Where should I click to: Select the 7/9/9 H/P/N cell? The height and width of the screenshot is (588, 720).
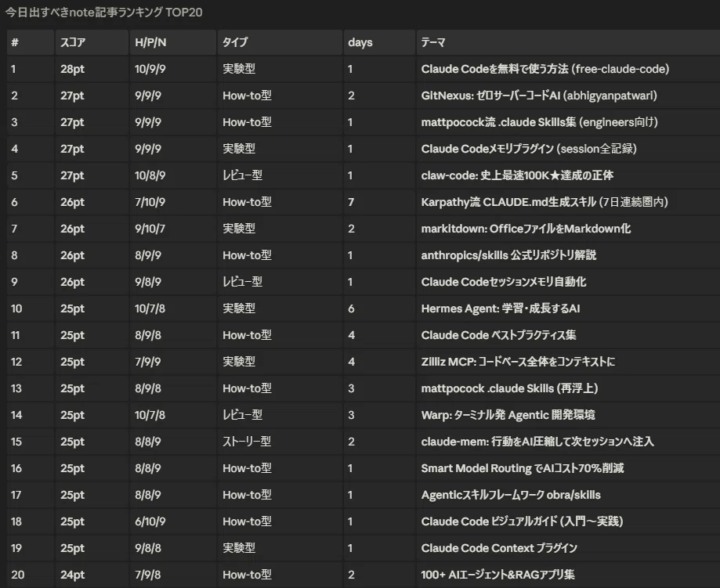click(172, 363)
